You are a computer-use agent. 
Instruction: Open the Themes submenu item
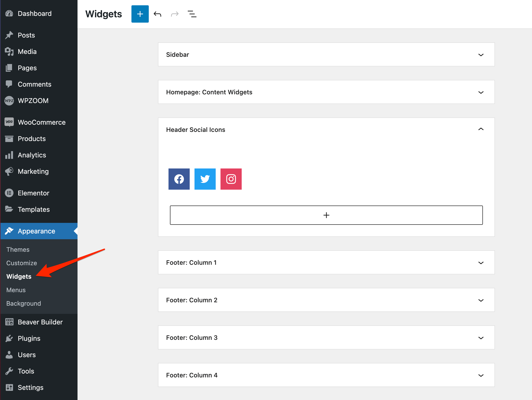click(x=18, y=250)
